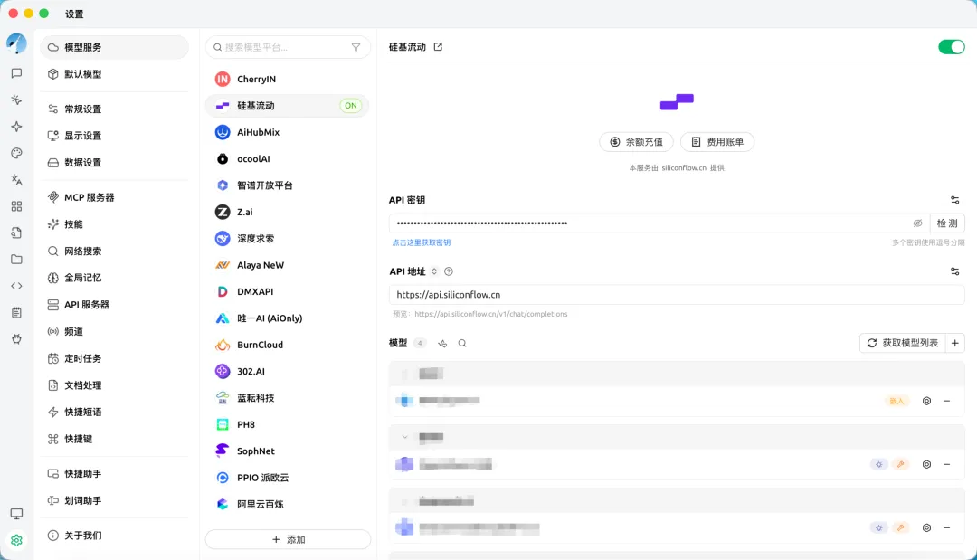Click the API address field with siliconflow URL

[x=677, y=295]
